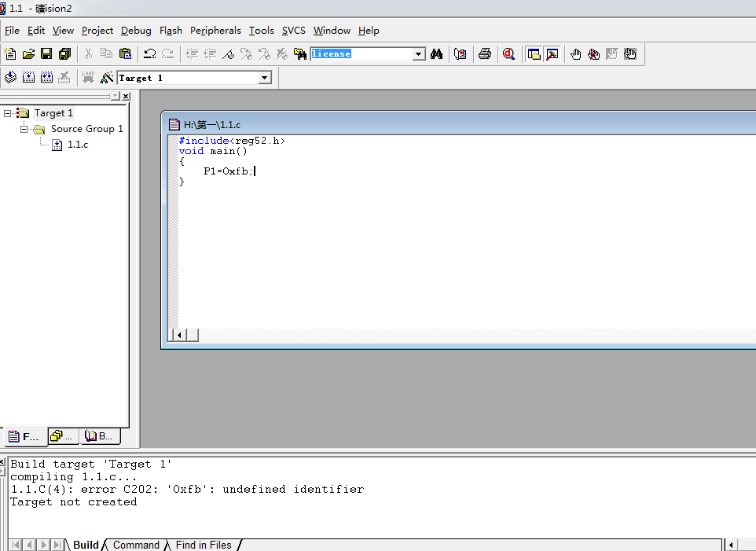Image resolution: width=756 pixels, height=551 pixels.
Task: Switch to the Command output tab
Action: [x=136, y=545]
